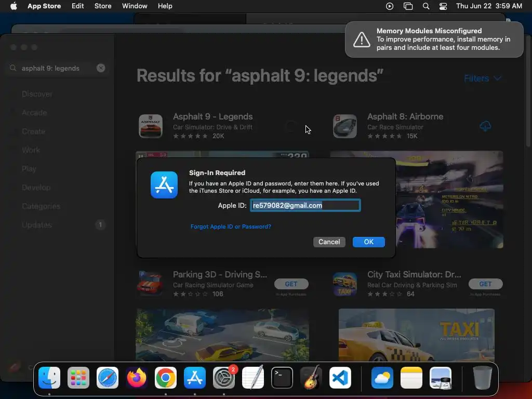Open City Taxi Simulator: Dr... title
532x399 pixels.
click(414, 274)
